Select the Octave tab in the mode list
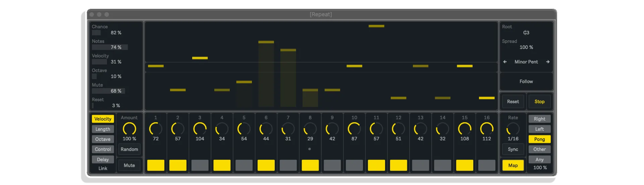The width and height of the screenshot is (644, 185). click(103, 139)
